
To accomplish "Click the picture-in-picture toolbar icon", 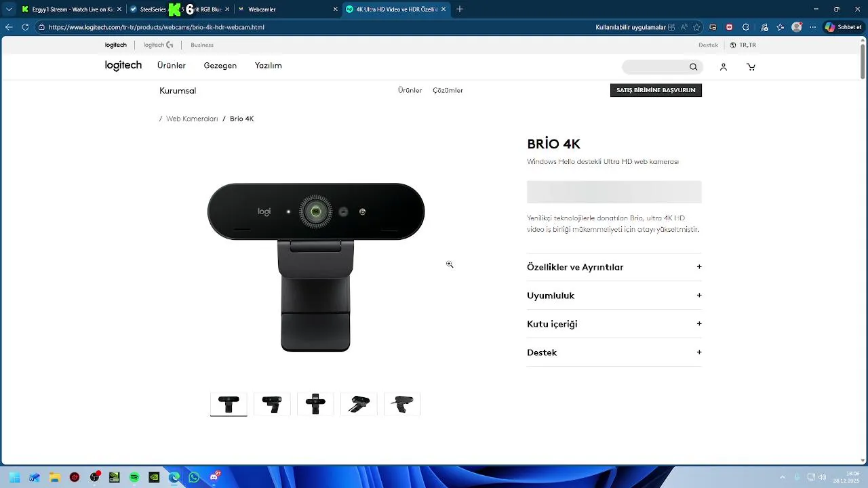I will point(713,27).
